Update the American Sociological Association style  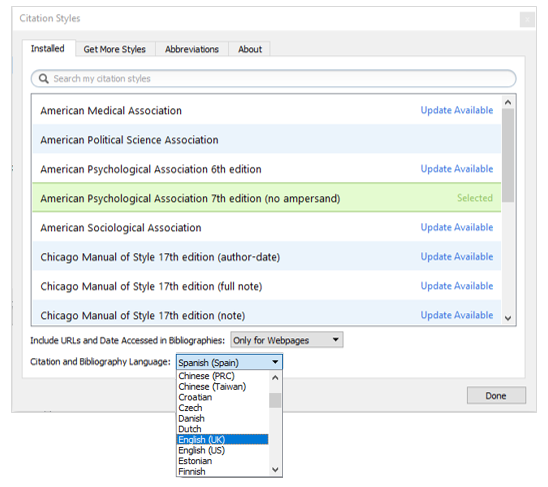pyautogui.click(x=457, y=228)
